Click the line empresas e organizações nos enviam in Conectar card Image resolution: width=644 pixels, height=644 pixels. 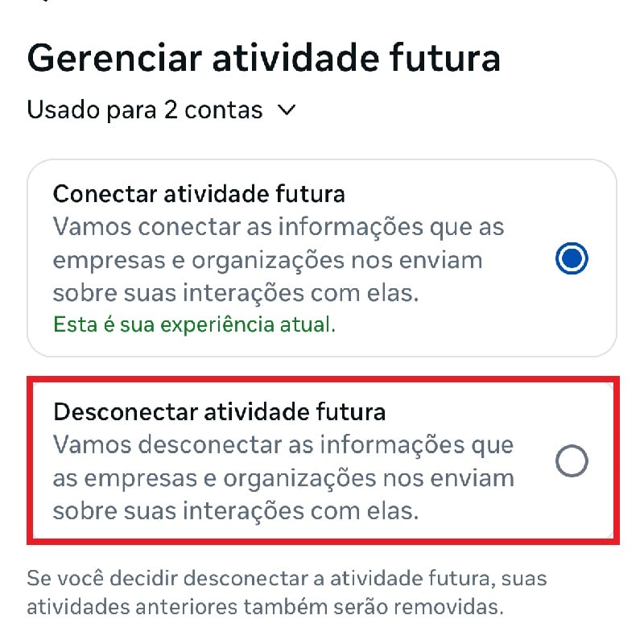point(268,260)
